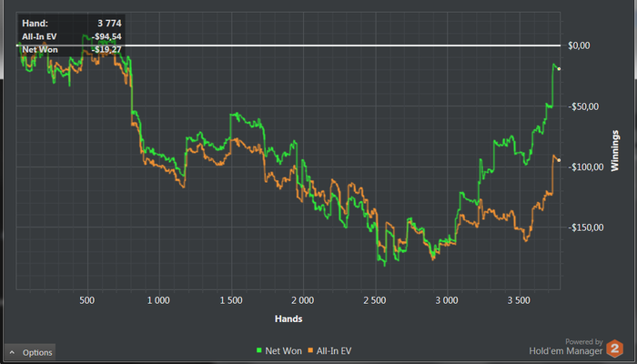This screenshot has width=637, height=364.
Task: Select the All-In EV endpoint marker
Action: (x=559, y=160)
